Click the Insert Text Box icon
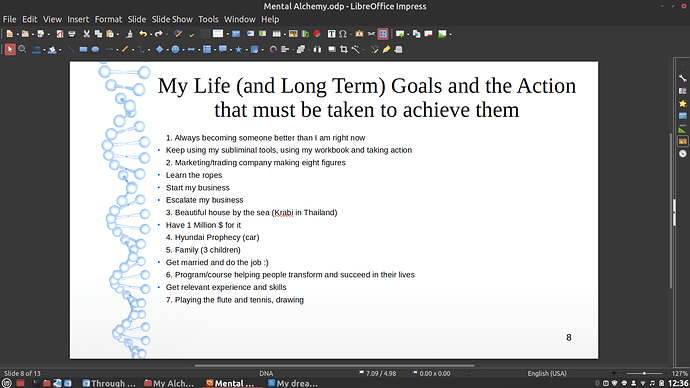Image resolution: width=690 pixels, height=388 pixels. point(331,34)
